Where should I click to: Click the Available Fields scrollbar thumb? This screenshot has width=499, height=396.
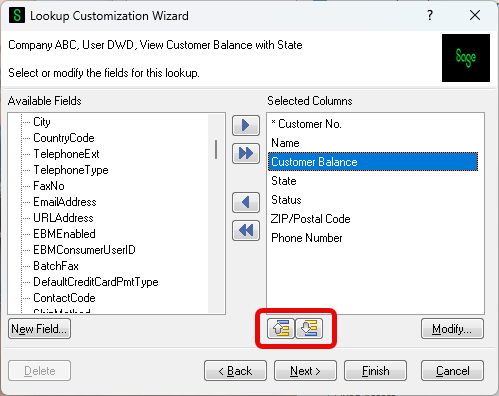pos(216,149)
